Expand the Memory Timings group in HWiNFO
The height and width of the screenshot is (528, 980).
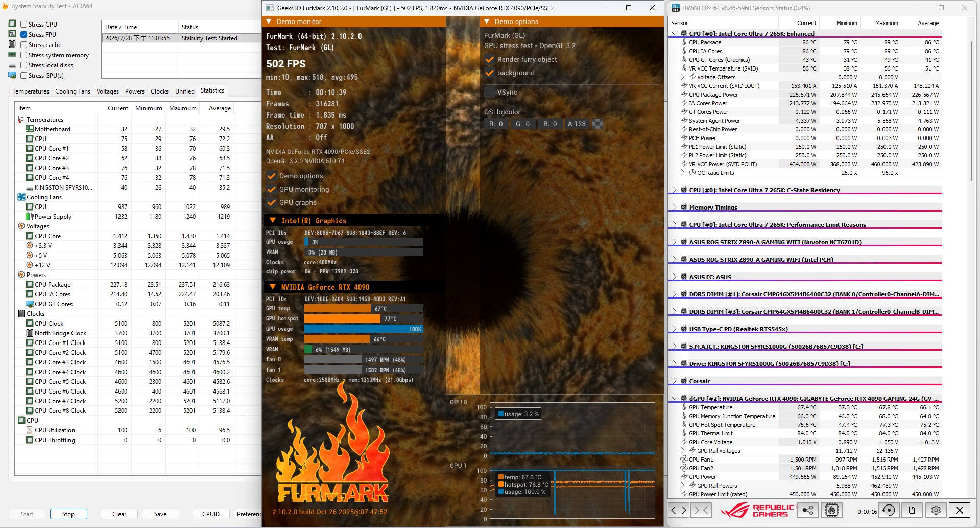tap(675, 207)
